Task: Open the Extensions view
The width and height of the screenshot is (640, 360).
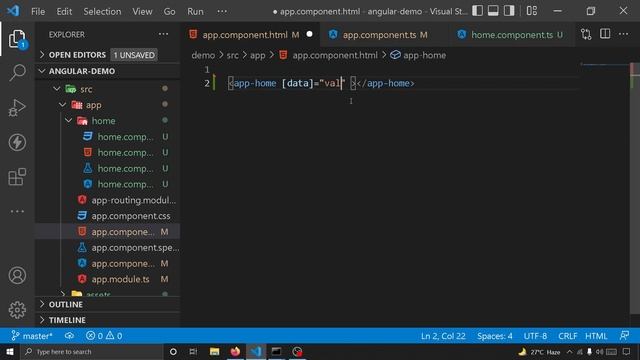Action: pyautogui.click(x=17, y=177)
